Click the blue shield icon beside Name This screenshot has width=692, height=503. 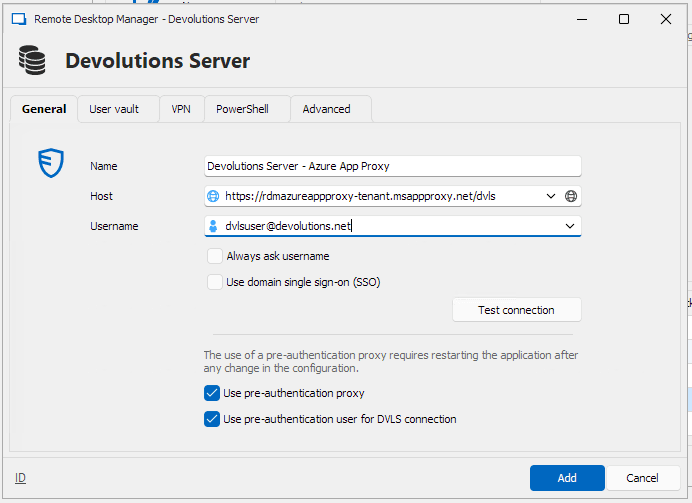[x=51, y=163]
